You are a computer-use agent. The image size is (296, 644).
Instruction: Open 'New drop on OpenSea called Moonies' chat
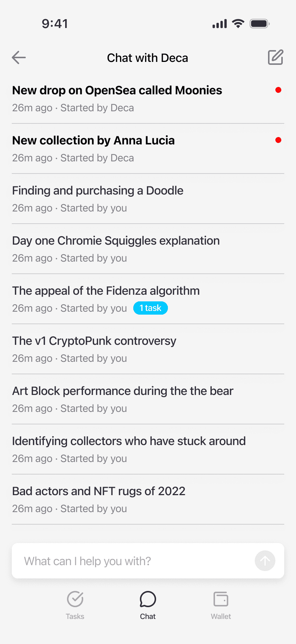click(x=148, y=99)
